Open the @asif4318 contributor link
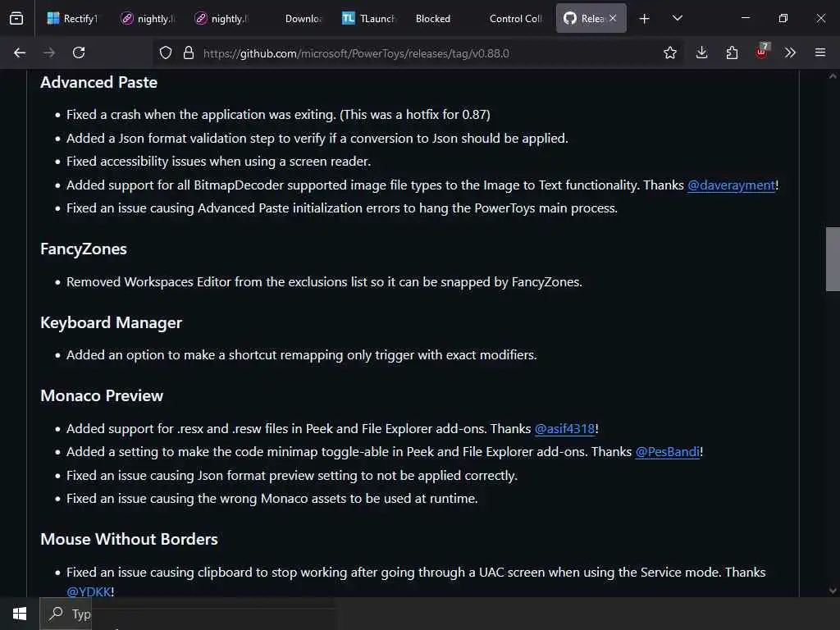Screen dimensions: 840x630 (x=564, y=428)
